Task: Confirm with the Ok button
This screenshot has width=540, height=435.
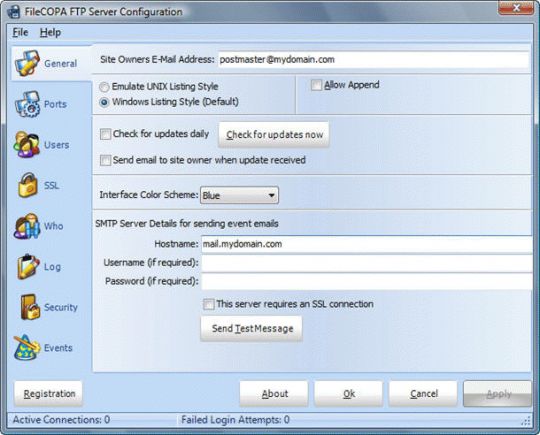Action: 349,394
